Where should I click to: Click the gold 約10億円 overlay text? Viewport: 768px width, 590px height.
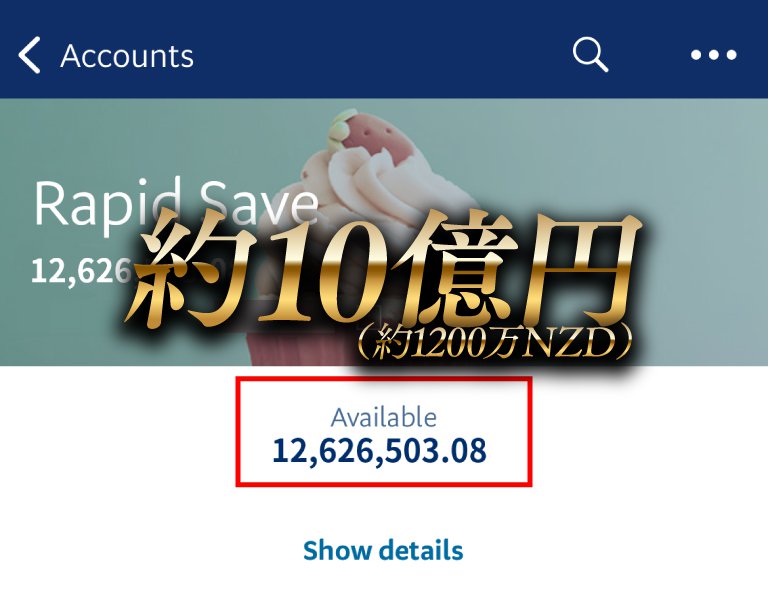[x=384, y=269]
